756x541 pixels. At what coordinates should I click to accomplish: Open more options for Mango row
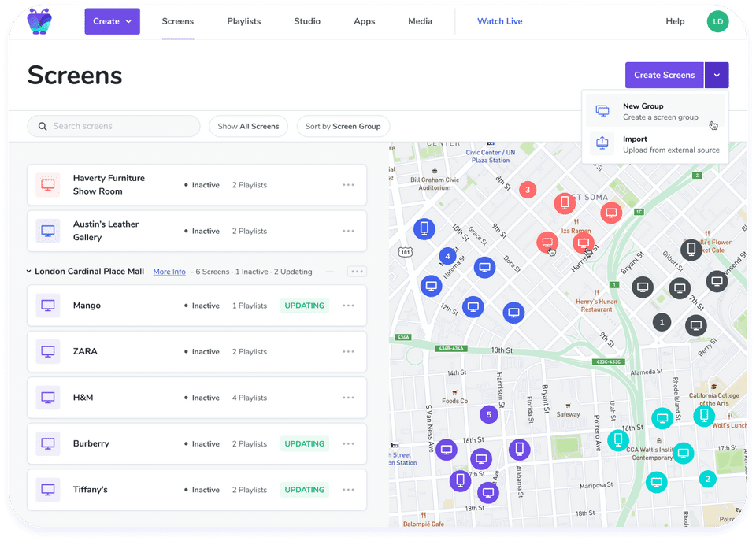pos(349,306)
